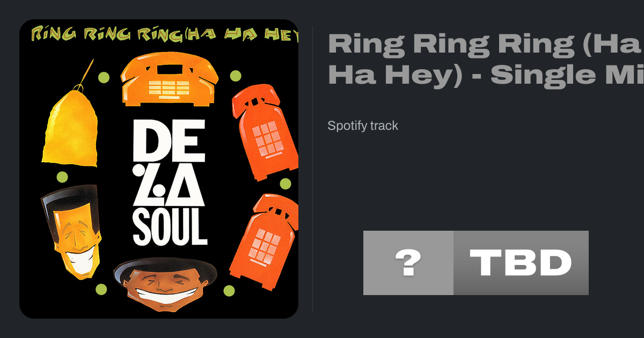Click the green dot right of the orange telephone

(x=236, y=76)
